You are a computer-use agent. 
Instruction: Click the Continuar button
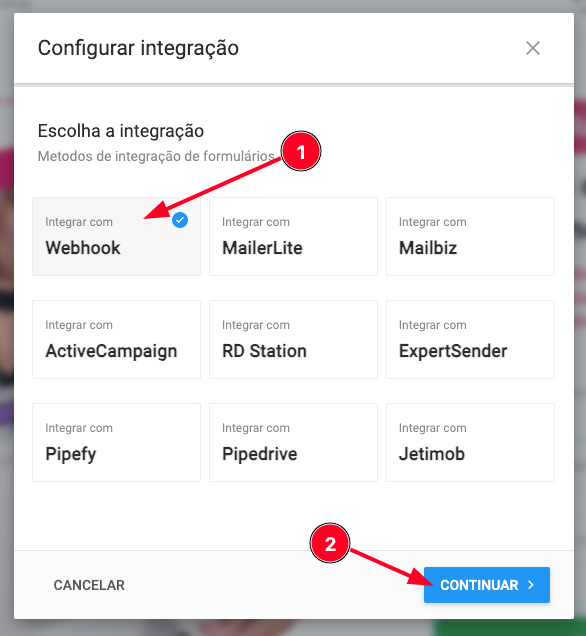click(487, 585)
